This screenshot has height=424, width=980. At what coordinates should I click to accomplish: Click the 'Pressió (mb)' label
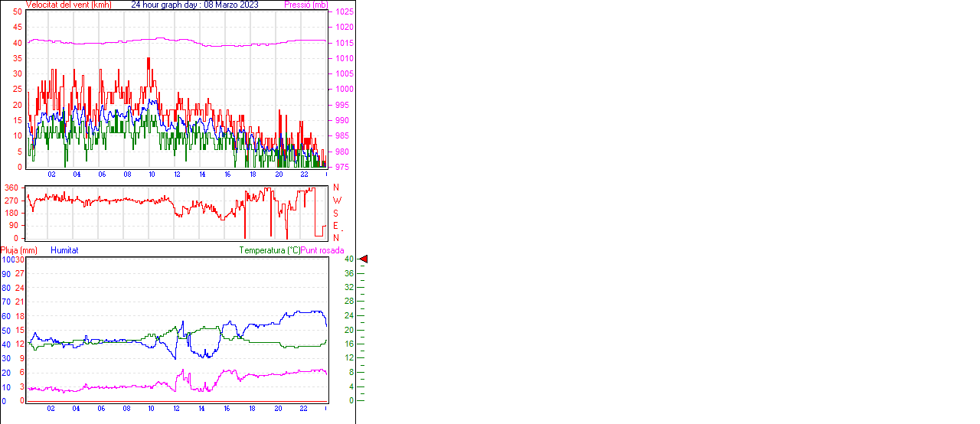(x=305, y=5)
